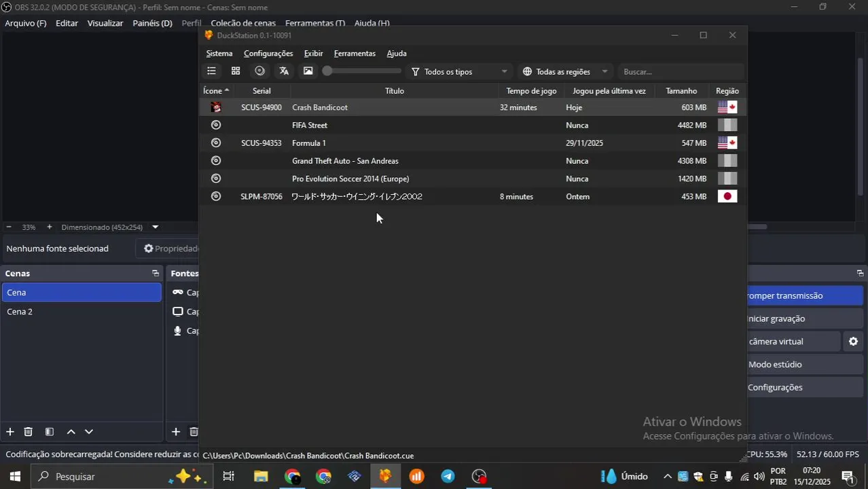868x489 pixels.
Task: Click the region flag of Formula 1 row
Action: 727,143
